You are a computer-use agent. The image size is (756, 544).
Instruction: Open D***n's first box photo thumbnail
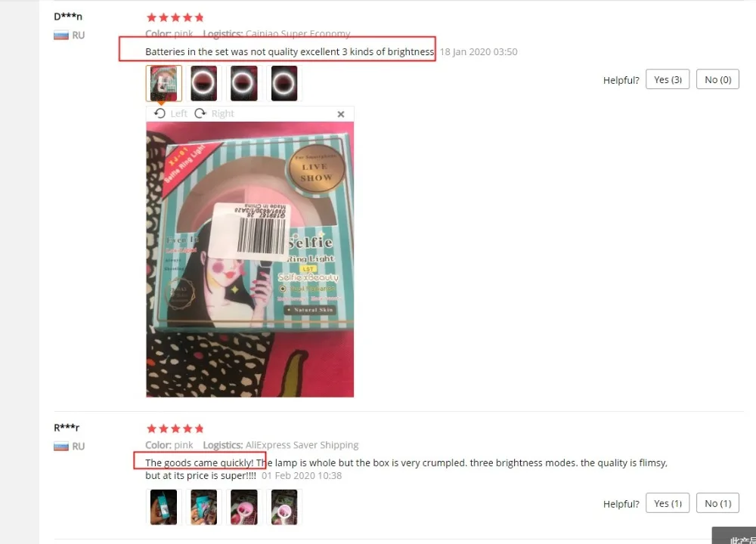[164, 83]
